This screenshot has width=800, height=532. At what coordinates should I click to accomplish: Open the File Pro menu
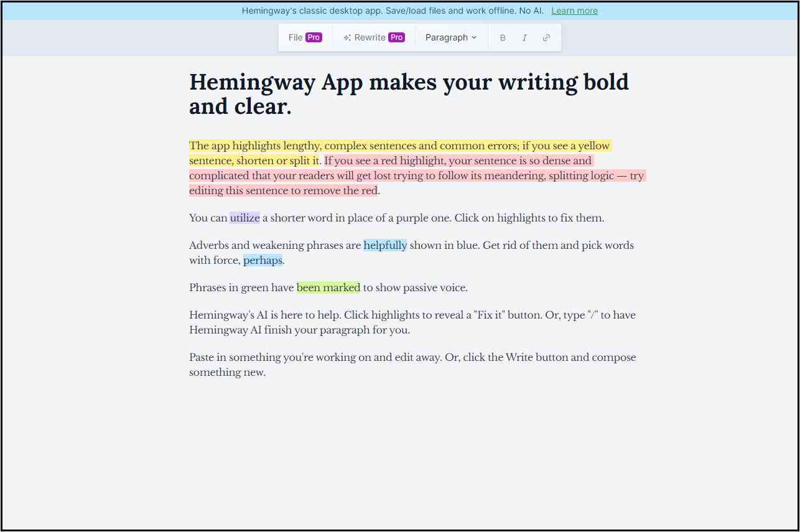coord(305,37)
